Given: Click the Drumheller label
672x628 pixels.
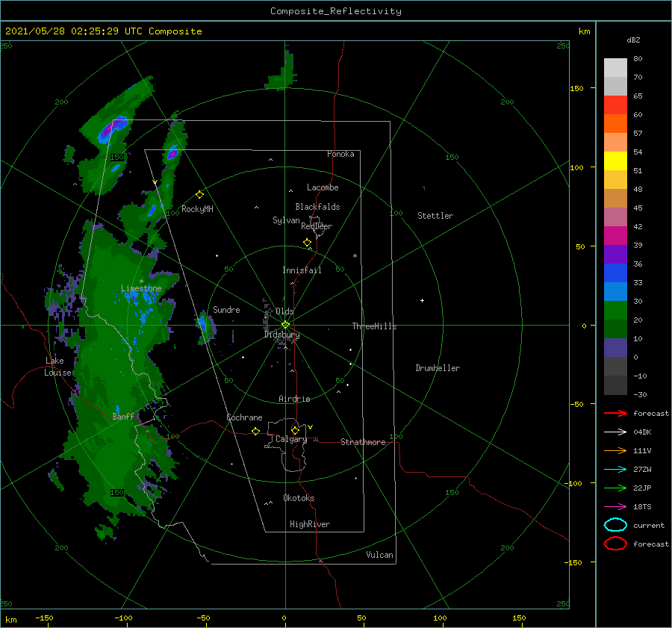Looking at the screenshot, I should (x=438, y=368).
